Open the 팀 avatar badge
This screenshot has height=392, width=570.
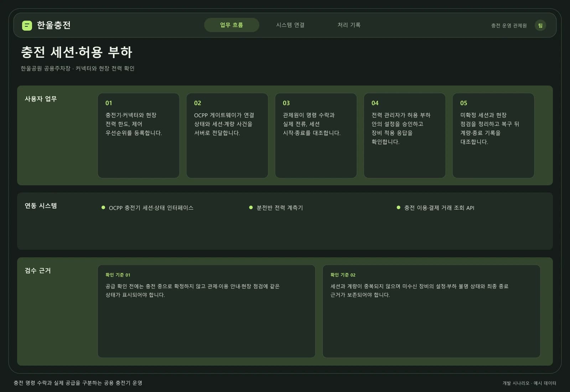(540, 25)
